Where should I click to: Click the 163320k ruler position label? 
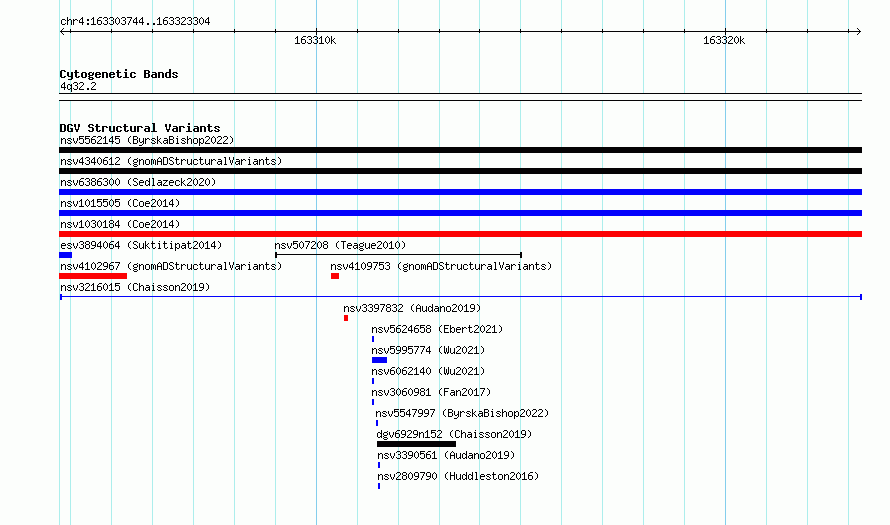pos(724,41)
